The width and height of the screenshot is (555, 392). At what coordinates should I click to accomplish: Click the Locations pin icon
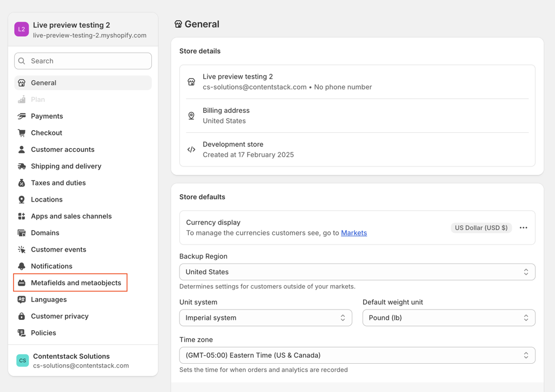[22, 200]
